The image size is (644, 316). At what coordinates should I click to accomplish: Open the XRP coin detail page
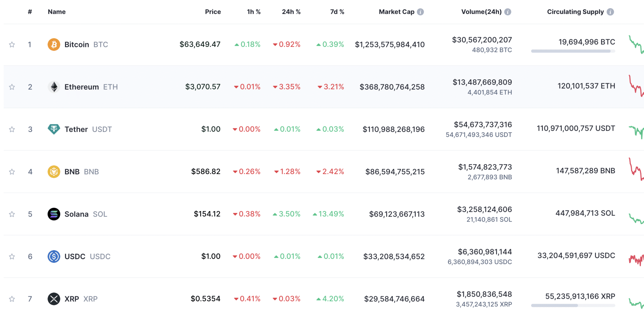81,299
